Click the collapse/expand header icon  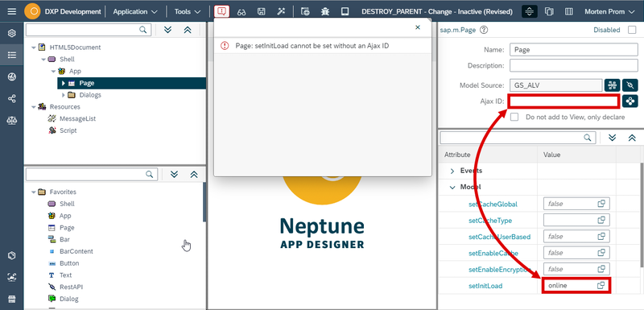pyautogui.click(x=530, y=11)
